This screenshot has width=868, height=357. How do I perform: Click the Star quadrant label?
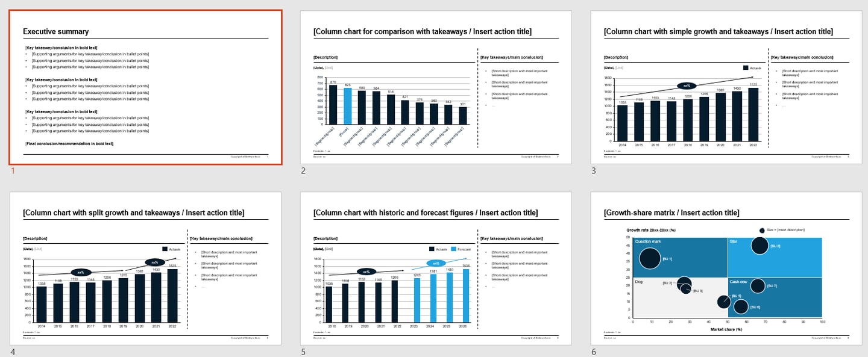point(734,241)
